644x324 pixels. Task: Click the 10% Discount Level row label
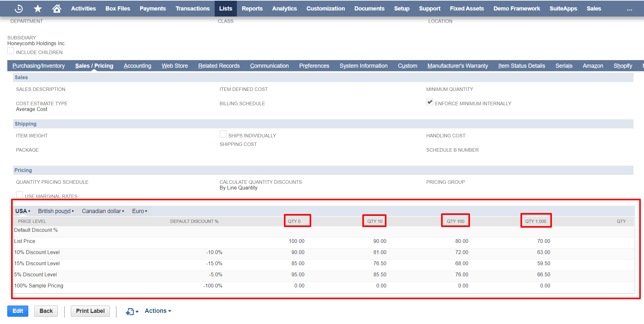37,252
